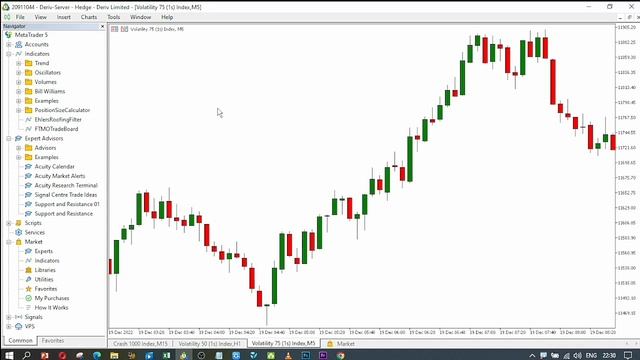The height and width of the screenshot is (360, 640).
Task: Switch Navigator to the Favorites tab
Action: tap(53, 340)
